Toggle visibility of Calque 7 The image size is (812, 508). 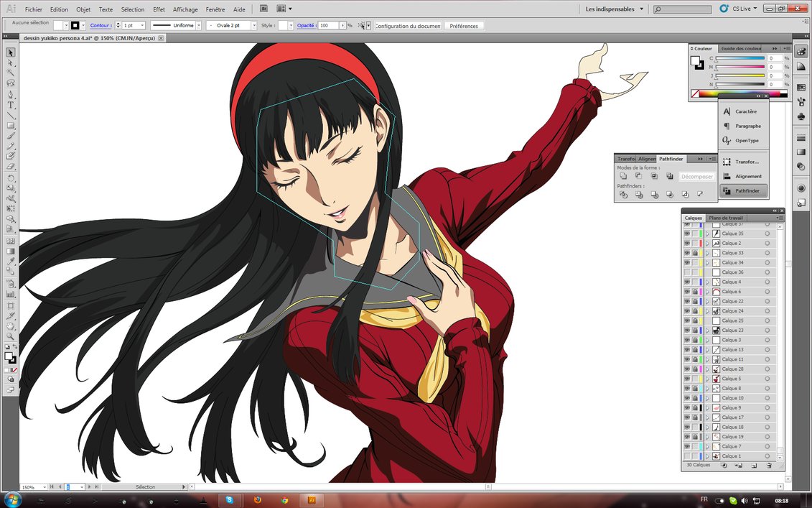pyautogui.click(x=687, y=446)
